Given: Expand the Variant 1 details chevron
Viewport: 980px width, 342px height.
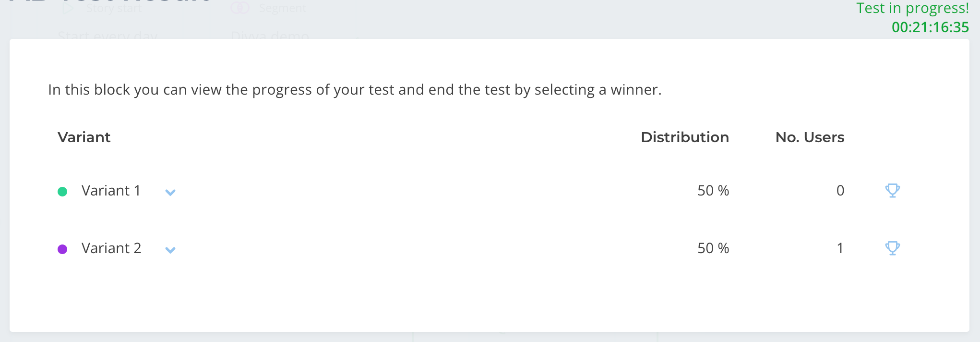Looking at the screenshot, I should [x=170, y=193].
